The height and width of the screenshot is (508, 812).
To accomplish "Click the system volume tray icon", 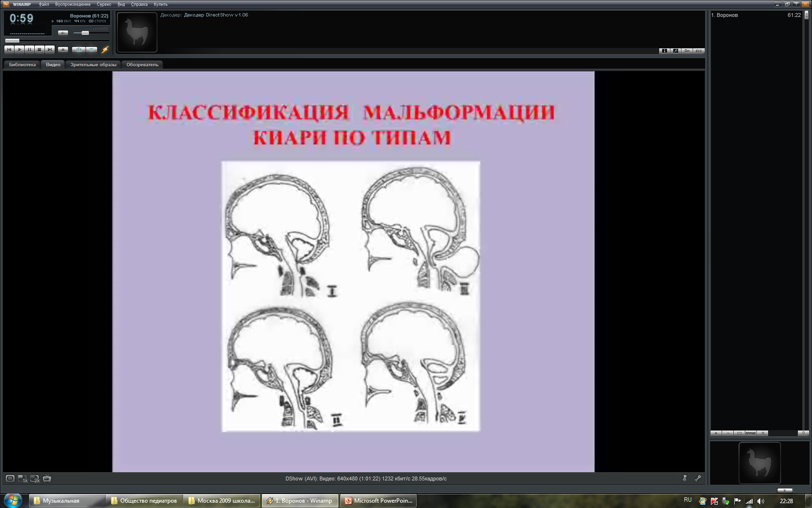I will (761, 501).
